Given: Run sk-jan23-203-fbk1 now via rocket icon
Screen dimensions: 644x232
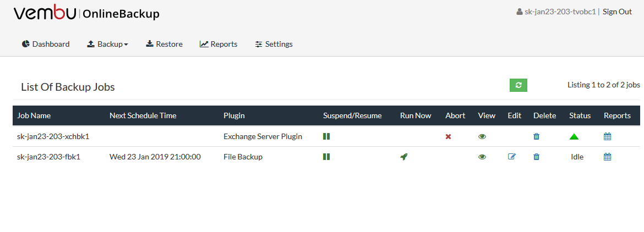Looking at the screenshot, I should tap(403, 157).
